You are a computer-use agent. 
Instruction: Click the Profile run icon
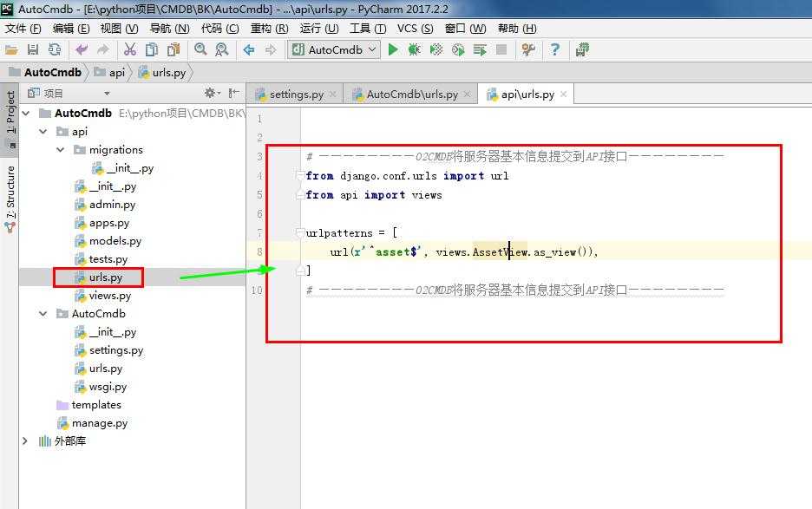coord(458,49)
